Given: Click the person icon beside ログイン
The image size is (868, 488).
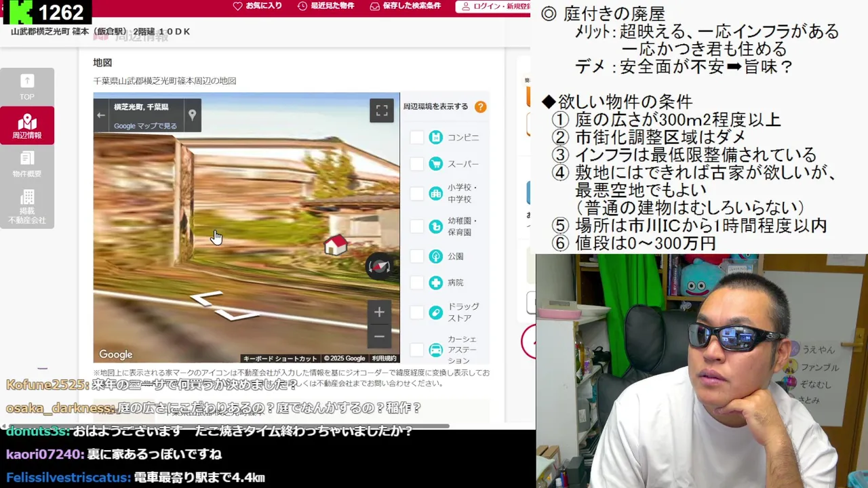Looking at the screenshot, I should coord(467,6).
